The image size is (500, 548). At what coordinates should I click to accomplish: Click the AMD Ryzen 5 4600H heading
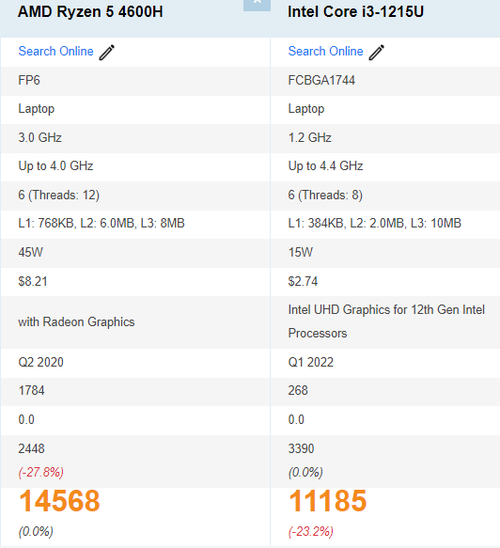90,12
